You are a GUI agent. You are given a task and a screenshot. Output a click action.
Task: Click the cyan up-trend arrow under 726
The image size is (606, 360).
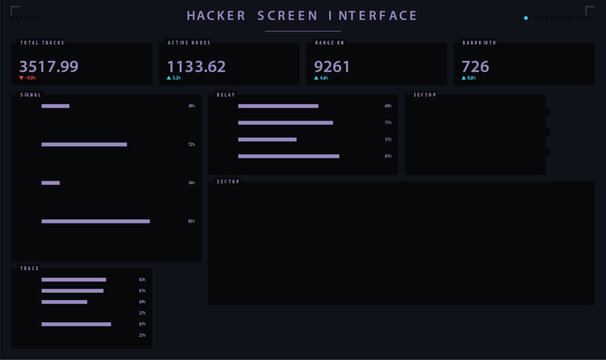tap(464, 78)
